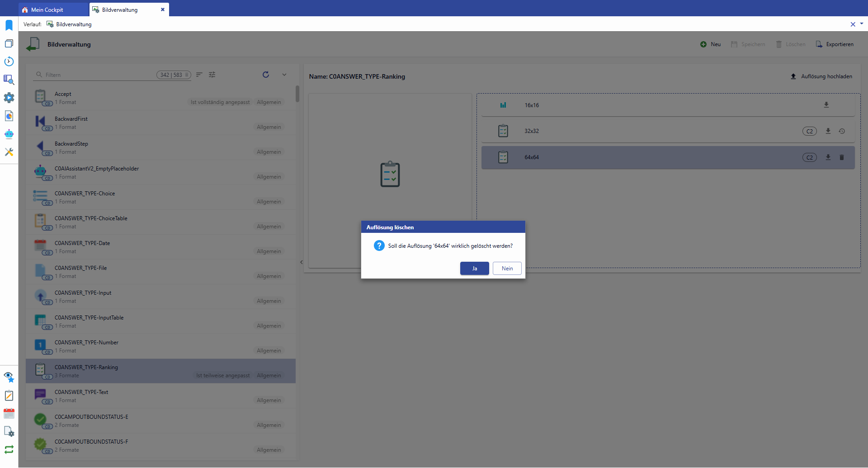Confirm deletion with the Ja button
This screenshot has height=468, width=868.
[x=474, y=269]
